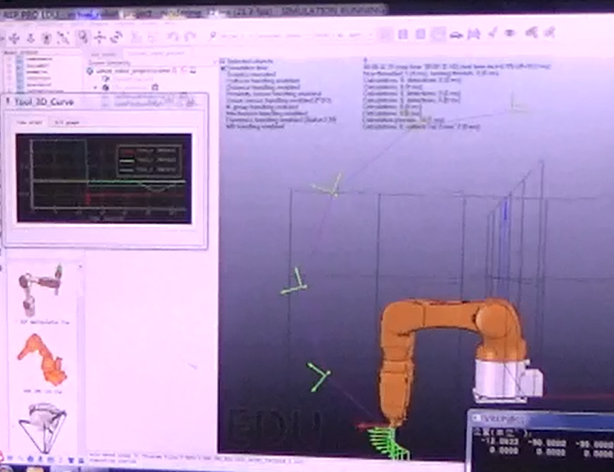This screenshot has height=472, width=614.
Task: Select the object rotate tool
Action: (x=117, y=37)
